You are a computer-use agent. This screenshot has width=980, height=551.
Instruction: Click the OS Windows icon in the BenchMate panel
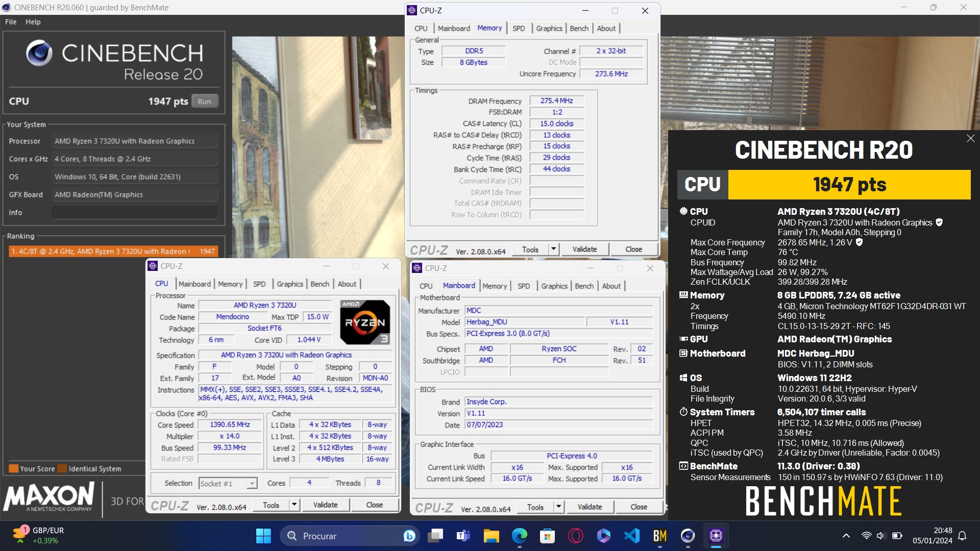pos(683,378)
